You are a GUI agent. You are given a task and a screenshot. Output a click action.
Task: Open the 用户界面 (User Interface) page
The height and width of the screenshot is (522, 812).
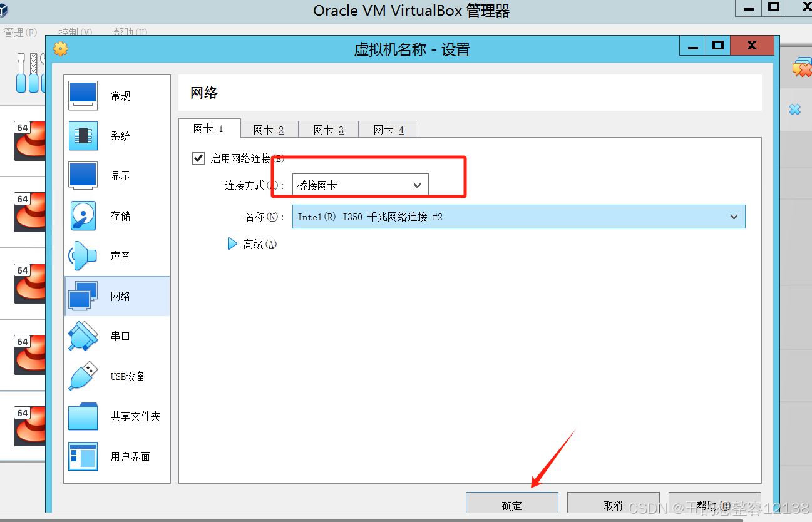pos(117,456)
